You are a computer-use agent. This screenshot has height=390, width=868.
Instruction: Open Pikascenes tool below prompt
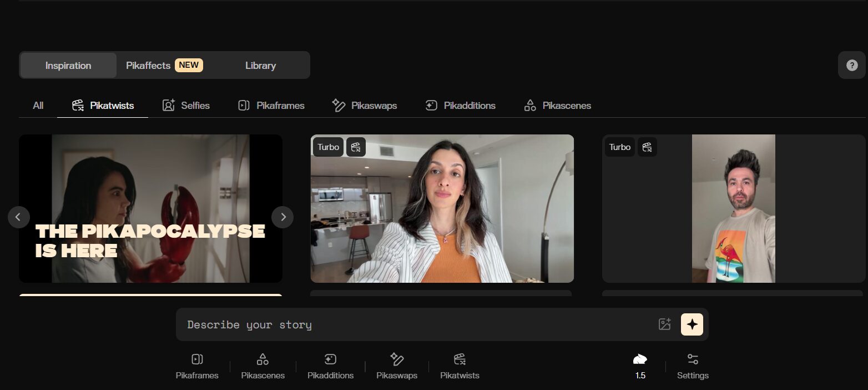click(x=263, y=367)
